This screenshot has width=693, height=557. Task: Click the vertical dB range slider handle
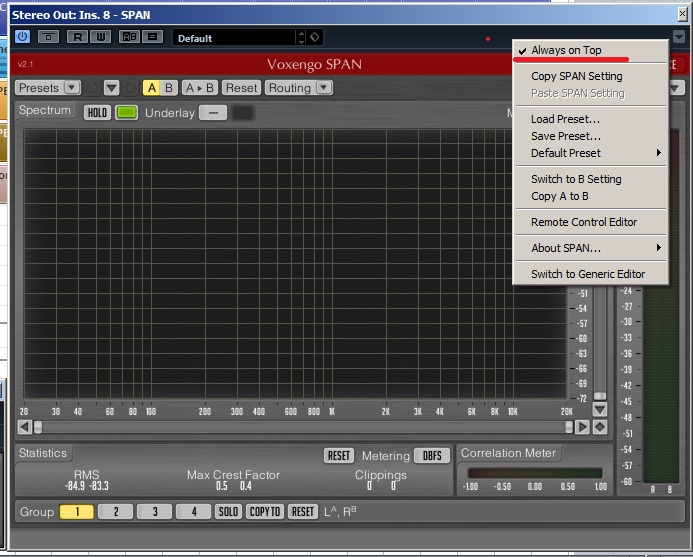click(600, 396)
